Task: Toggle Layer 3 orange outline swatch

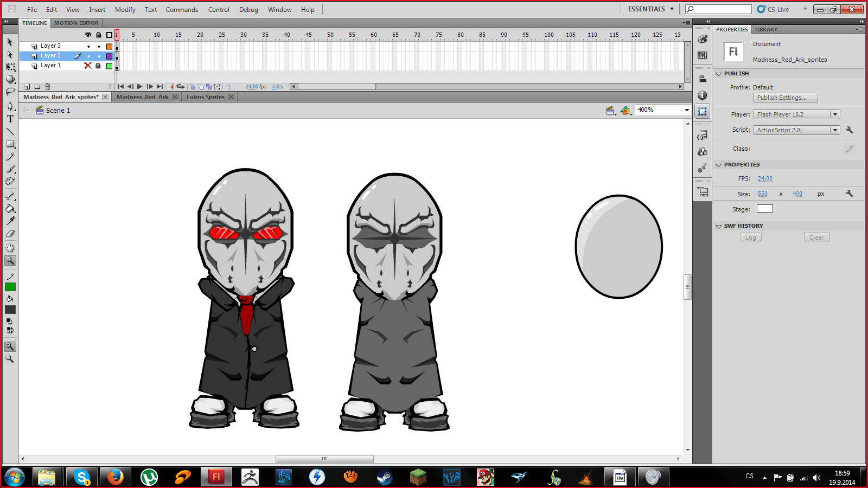Action: 109,46
